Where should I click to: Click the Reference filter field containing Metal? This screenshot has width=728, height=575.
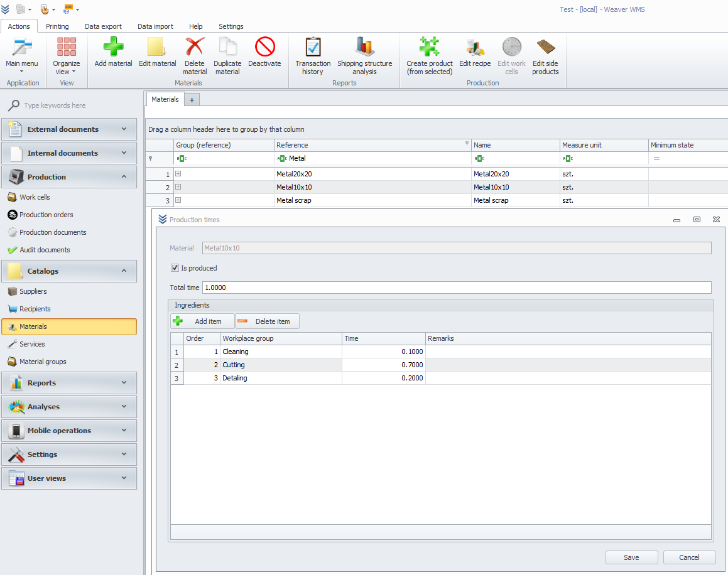pyautogui.click(x=372, y=158)
